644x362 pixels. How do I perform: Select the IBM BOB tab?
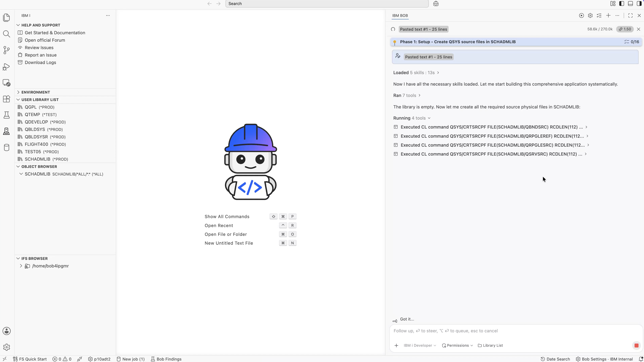(x=400, y=16)
